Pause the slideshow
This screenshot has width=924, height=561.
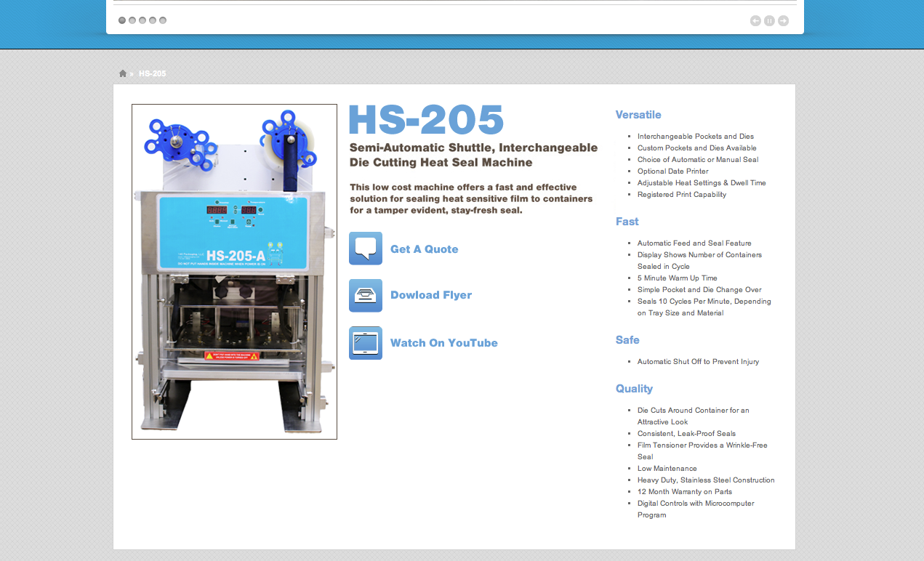point(769,20)
